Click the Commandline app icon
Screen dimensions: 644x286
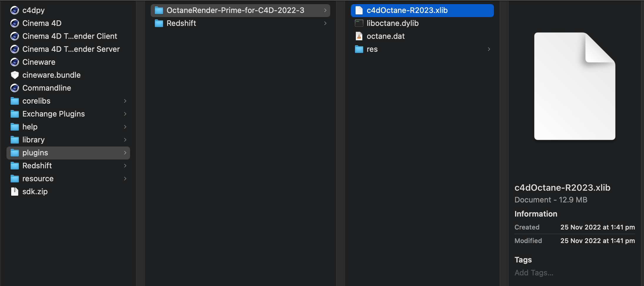click(14, 88)
